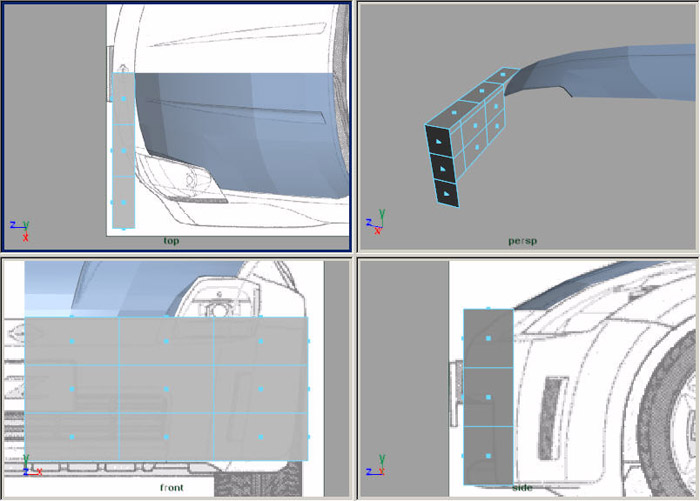Click the "front" viewport name label
700x501 pixels.
coord(172,488)
